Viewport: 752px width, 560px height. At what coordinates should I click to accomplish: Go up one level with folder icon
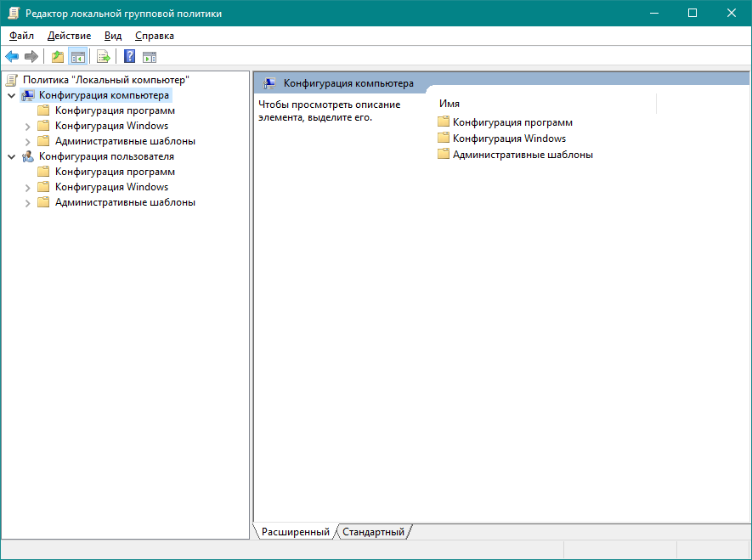(x=58, y=57)
